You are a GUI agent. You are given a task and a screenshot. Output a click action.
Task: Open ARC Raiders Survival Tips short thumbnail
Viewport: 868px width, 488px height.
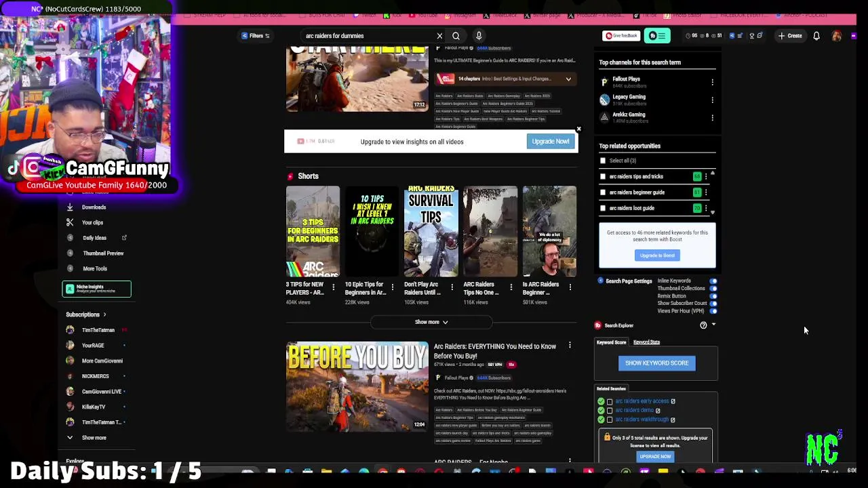pos(431,231)
